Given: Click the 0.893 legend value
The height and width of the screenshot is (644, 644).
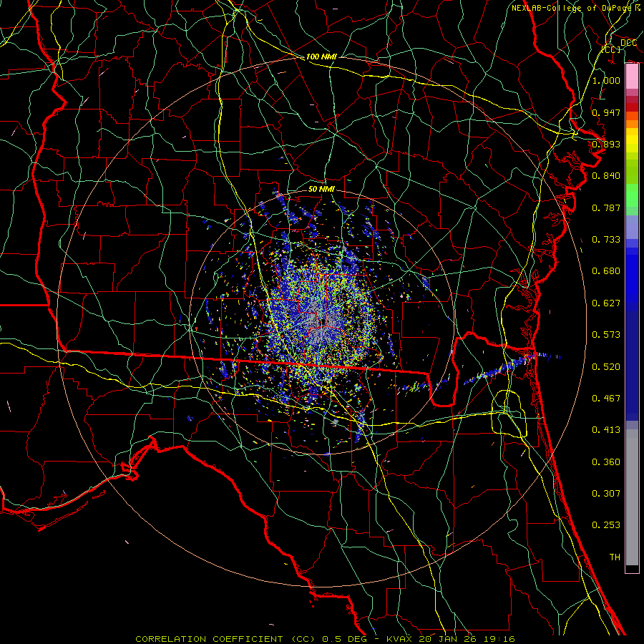Looking at the screenshot, I should 606,144.
